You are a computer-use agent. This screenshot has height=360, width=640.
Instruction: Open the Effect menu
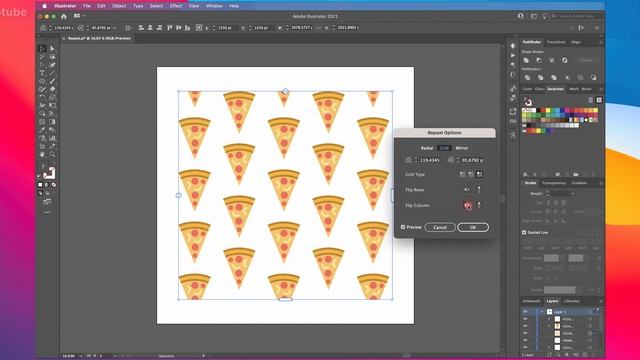[176, 6]
